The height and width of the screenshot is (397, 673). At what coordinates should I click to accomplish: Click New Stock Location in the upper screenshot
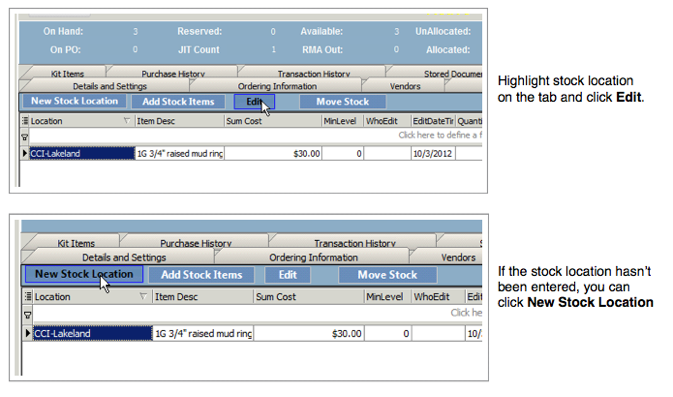tap(74, 101)
